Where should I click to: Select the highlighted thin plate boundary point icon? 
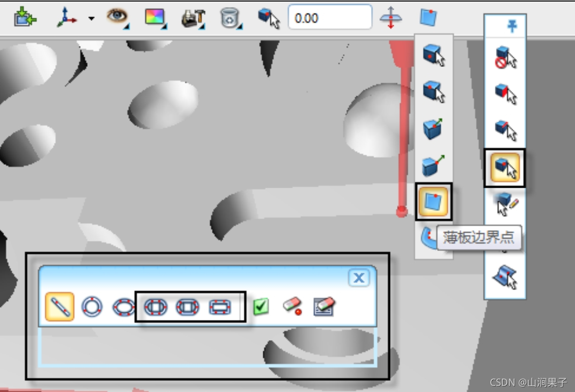coord(433,201)
